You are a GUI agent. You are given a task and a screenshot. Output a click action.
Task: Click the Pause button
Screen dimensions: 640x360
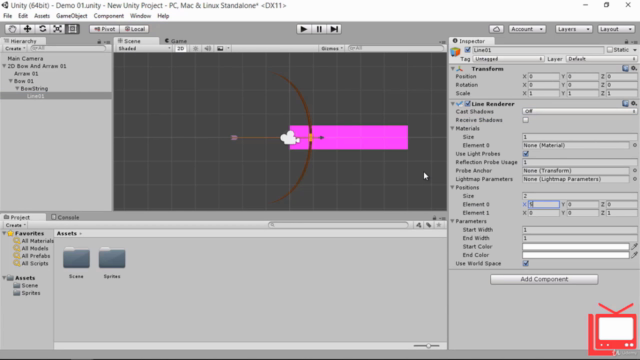coord(319,29)
